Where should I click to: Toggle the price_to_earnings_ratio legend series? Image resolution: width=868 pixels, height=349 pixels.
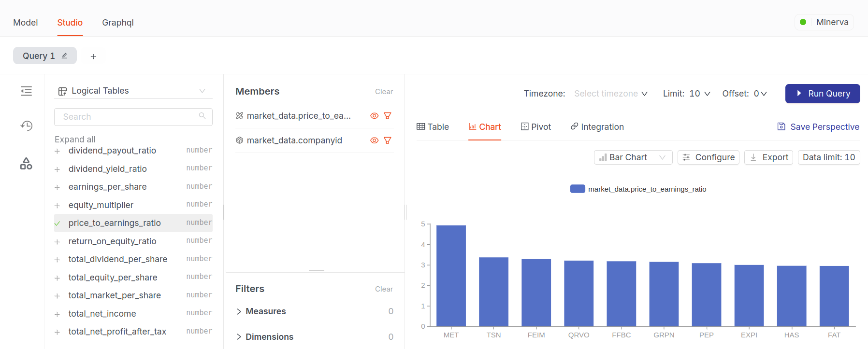tap(638, 189)
